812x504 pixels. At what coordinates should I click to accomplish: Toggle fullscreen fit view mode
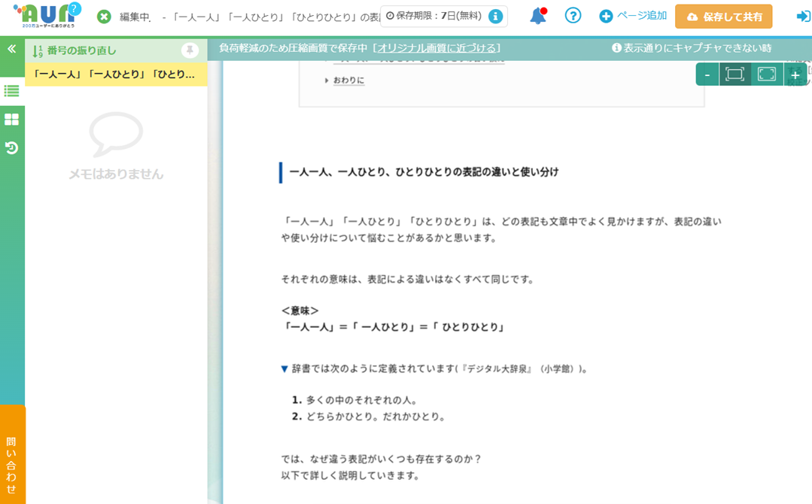[x=766, y=74]
